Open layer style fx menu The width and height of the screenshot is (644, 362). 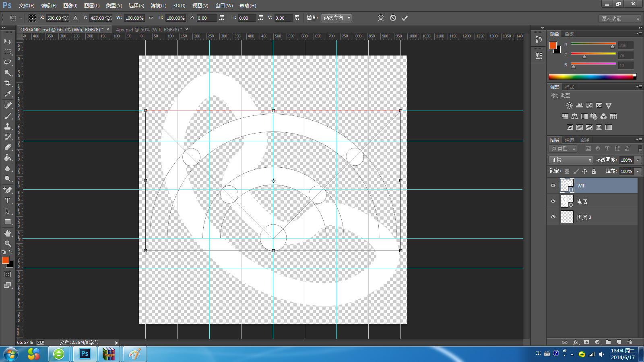[576, 342]
